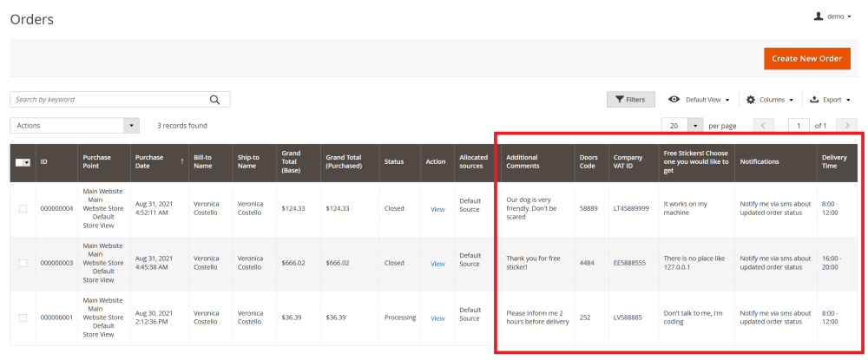Screen dimensions: 868x360
Task: View order 000000003
Action: 437,264
